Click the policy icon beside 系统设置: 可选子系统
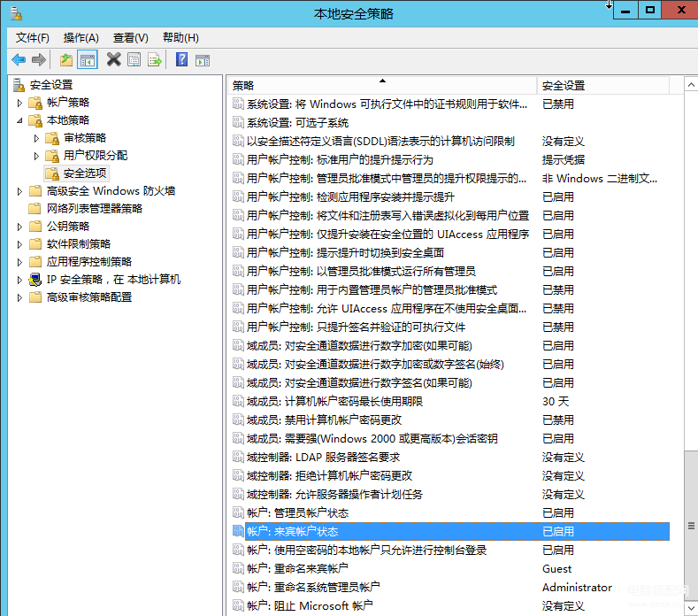 239,122
